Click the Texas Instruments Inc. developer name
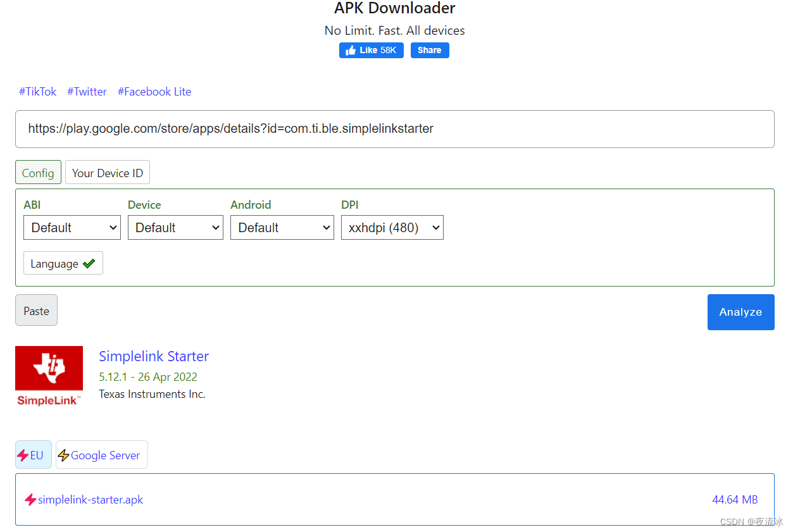Image resolution: width=793 pixels, height=532 pixels. 152,394
